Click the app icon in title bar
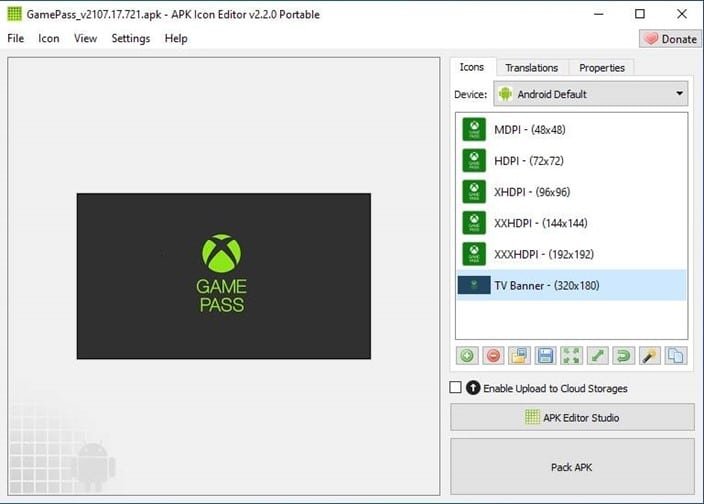Viewport: 704px width, 504px height. pos(14,14)
